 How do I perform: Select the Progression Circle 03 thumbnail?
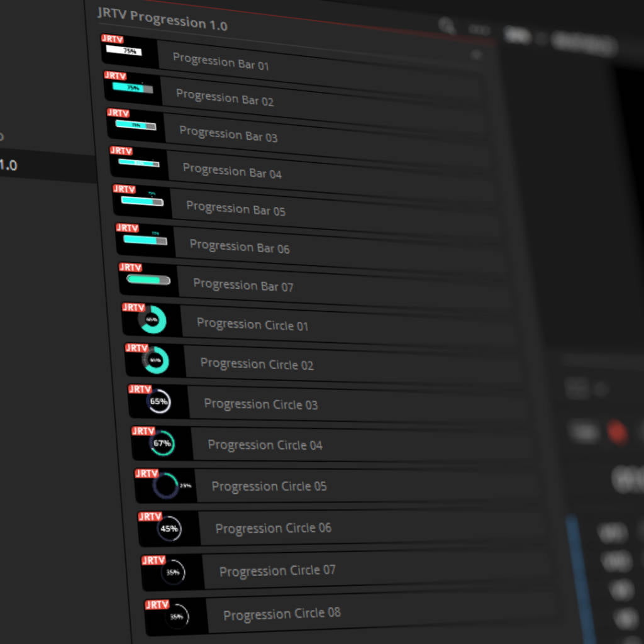[x=158, y=401]
